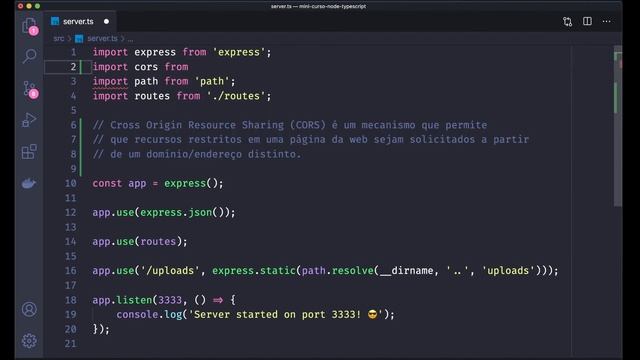
Task: Click the closing '});' on line 20
Action: pyautogui.click(x=101, y=329)
